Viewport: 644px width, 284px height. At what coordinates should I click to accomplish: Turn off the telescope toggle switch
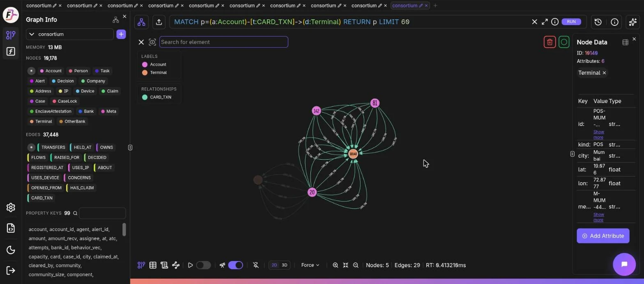point(235,265)
